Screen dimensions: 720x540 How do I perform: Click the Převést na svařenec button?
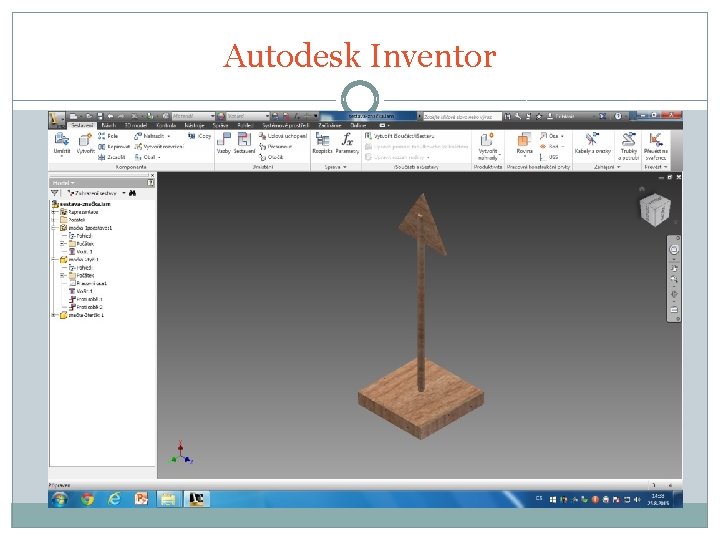click(655, 147)
